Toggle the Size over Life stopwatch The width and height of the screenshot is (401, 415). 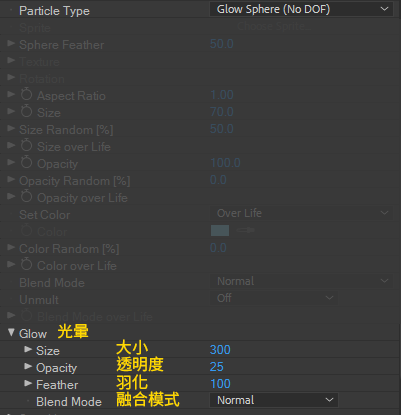click(x=26, y=146)
